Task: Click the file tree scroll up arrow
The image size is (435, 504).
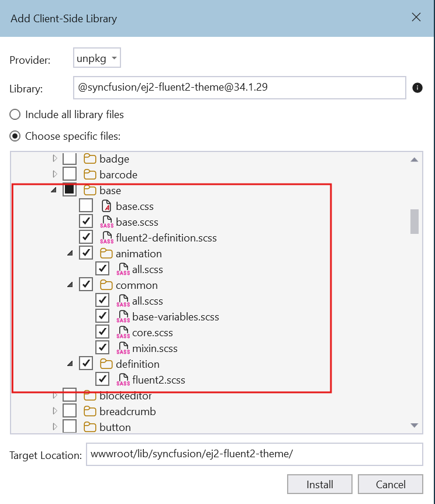Action: (x=415, y=160)
